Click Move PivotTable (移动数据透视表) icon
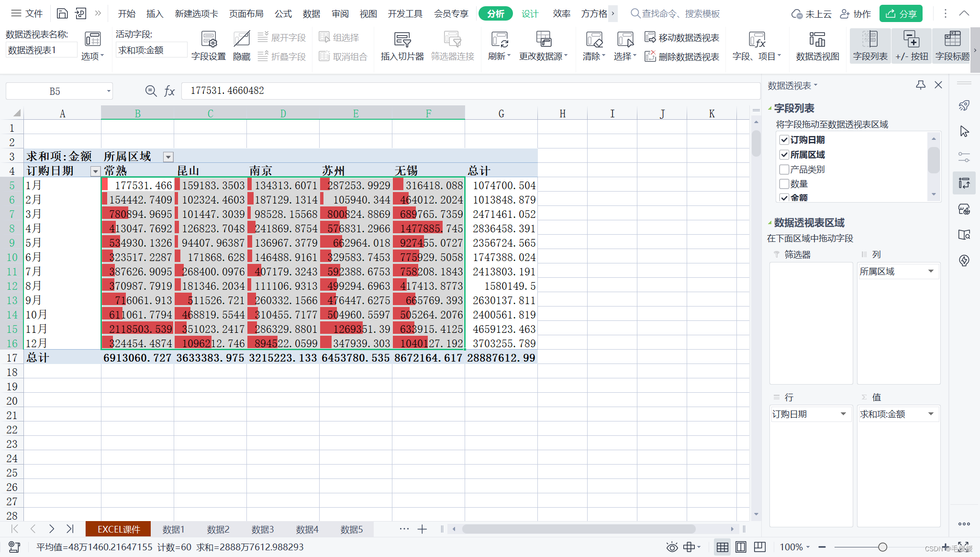The width and height of the screenshot is (980, 557). [x=650, y=37]
